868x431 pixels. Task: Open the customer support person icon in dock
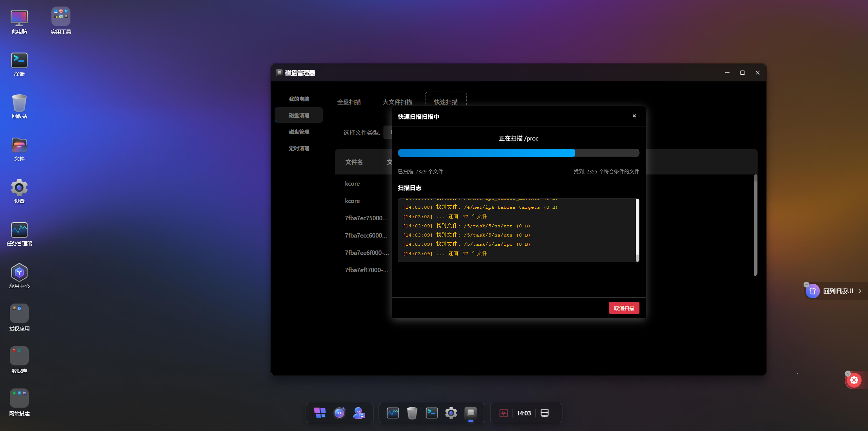(359, 413)
